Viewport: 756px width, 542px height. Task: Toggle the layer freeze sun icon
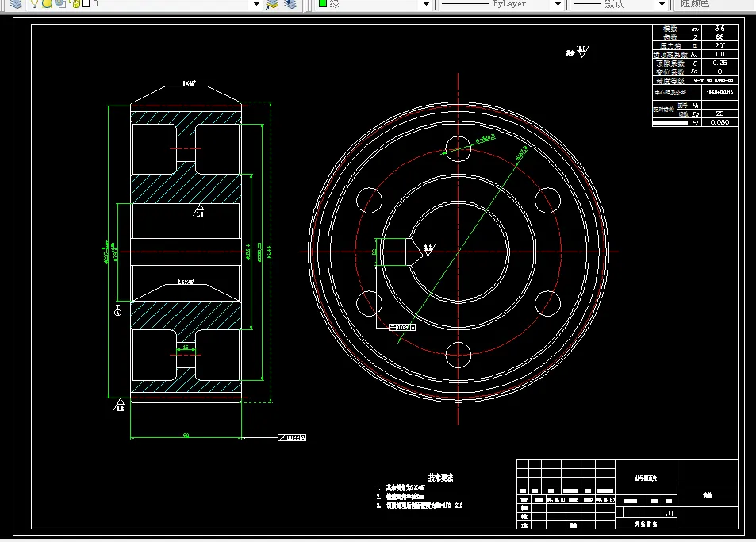[47, 4]
